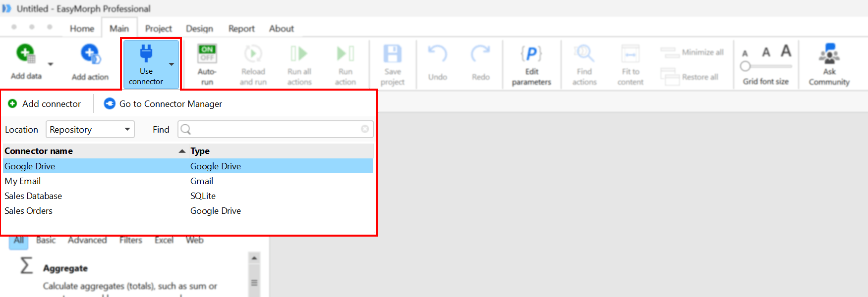The height and width of the screenshot is (297, 868).
Task: Select the Web actions category
Action: coord(195,240)
